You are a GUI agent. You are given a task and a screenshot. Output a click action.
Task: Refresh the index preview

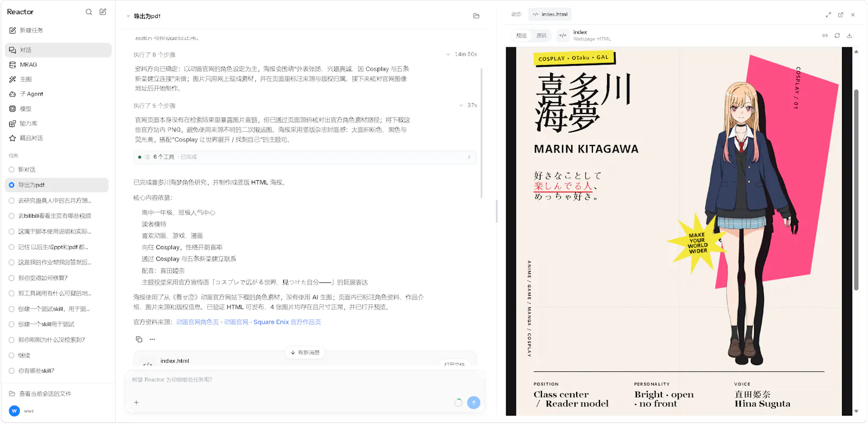click(x=837, y=36)
